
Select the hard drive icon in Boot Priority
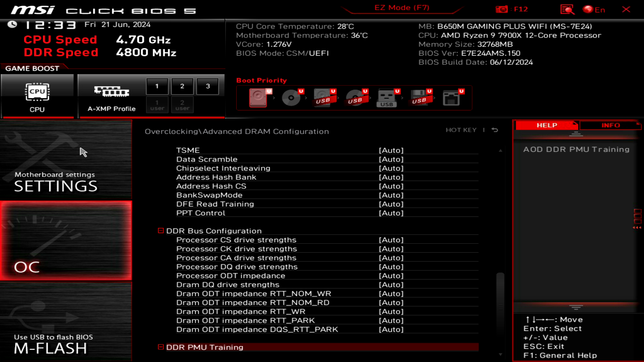coord(258,98)
